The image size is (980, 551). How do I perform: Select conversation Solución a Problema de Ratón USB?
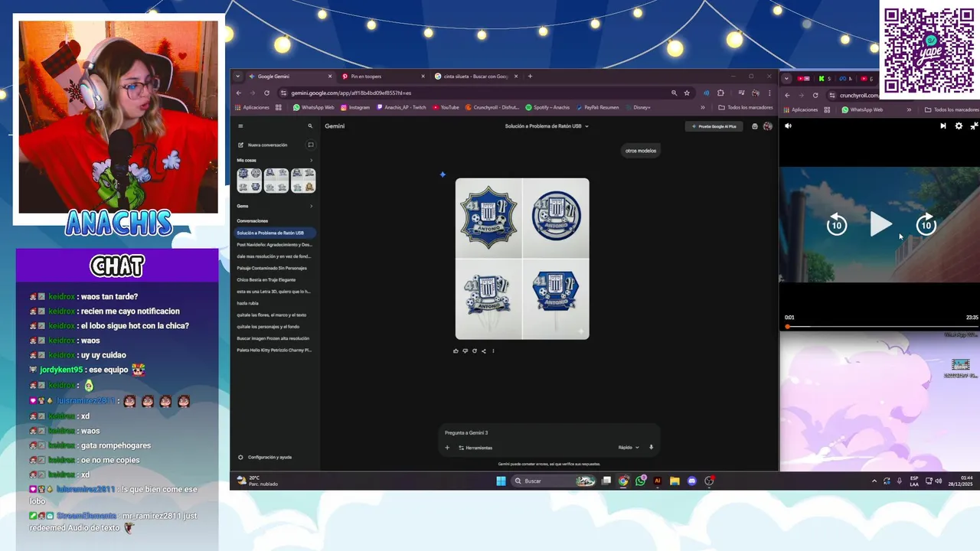pyautogui.click(x=275, y=233)
